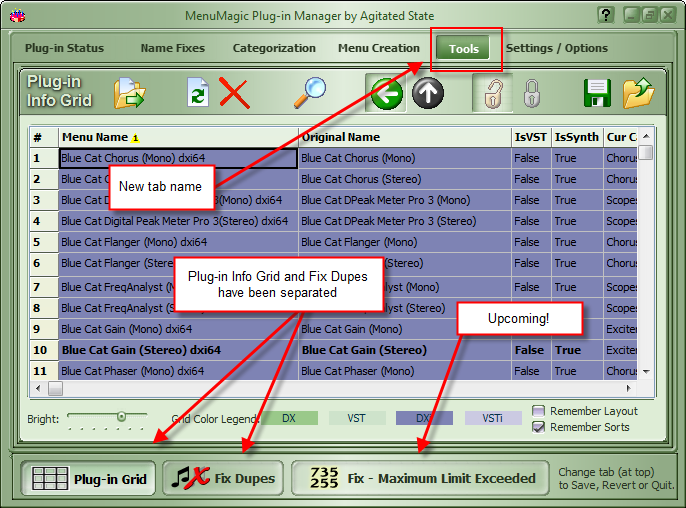The image size is (686, 508).
Task: Click the green left arrow icon
Action: (386, 93)
